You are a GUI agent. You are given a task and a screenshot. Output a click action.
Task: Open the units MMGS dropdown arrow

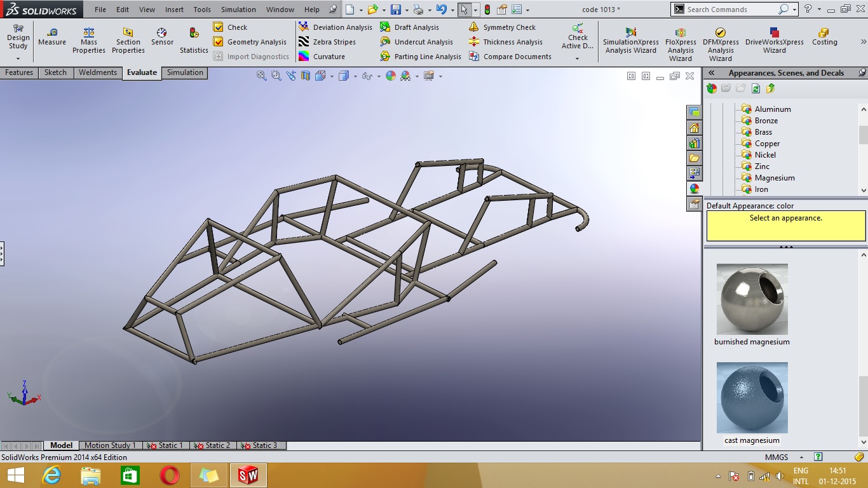pyautogui.click(x=801, y=457)
